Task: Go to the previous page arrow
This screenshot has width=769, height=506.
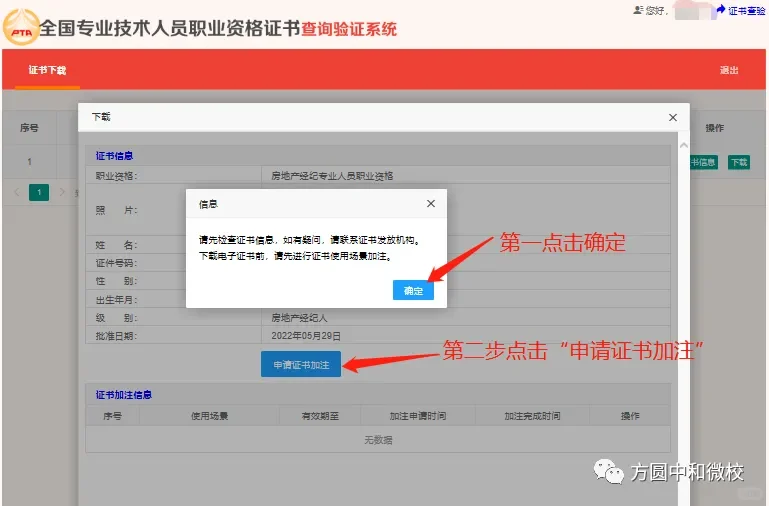Action: tap(17, 192)
